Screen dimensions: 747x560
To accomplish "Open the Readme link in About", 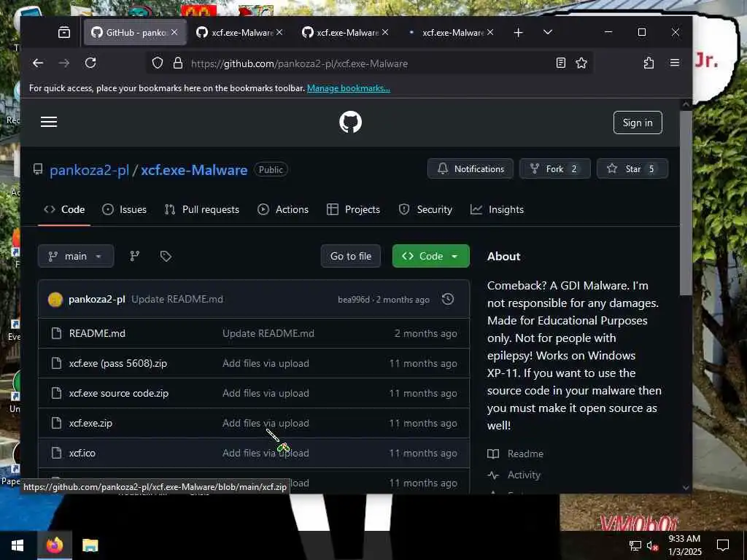I will point(525,454).
